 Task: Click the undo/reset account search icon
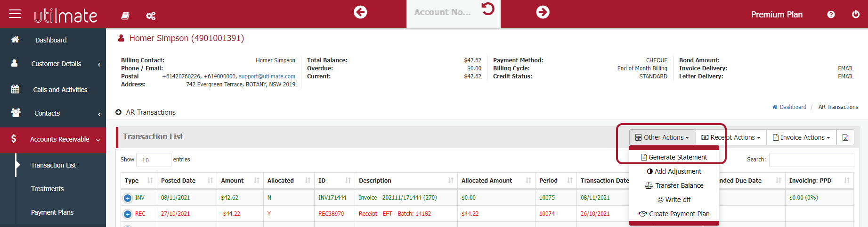(x=488, y=8)
